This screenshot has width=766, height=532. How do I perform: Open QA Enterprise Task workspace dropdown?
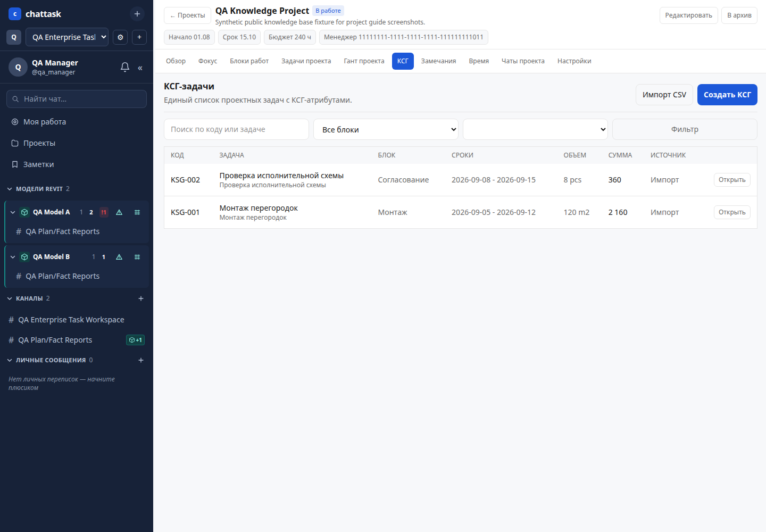tap(67, 37)
